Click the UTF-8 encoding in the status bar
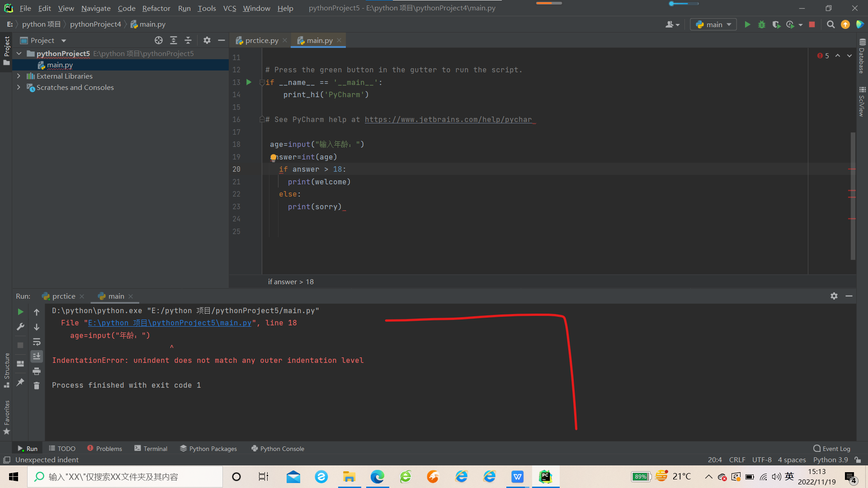This screenshot has height=488, width=868. tap(762, 460)
